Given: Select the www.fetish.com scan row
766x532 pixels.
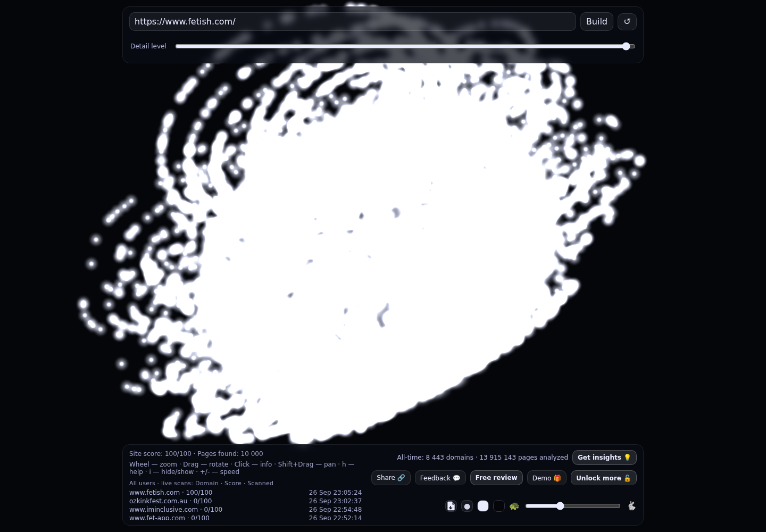Looking at the screenshot, I should tap(245, 493).
